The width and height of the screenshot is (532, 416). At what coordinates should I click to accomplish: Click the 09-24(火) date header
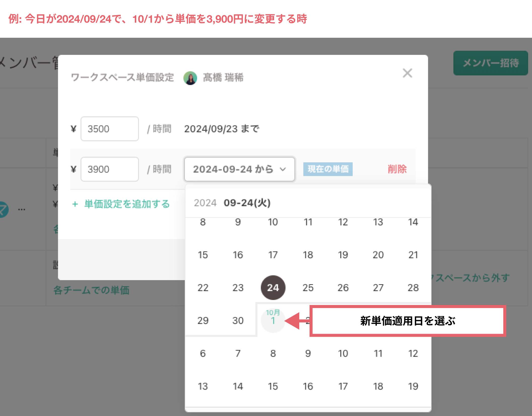(x=247, y=203)
